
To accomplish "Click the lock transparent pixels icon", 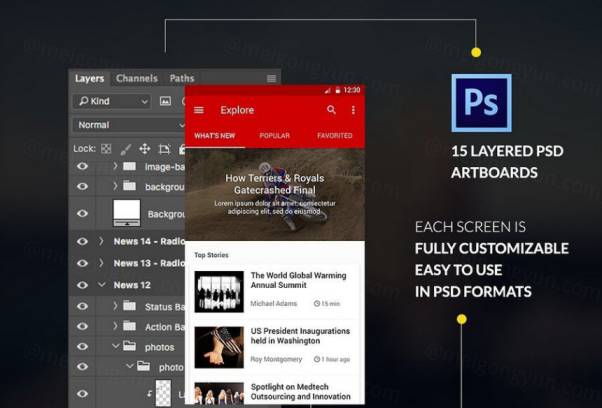I will pyautogui.click(x=106, y=149).
